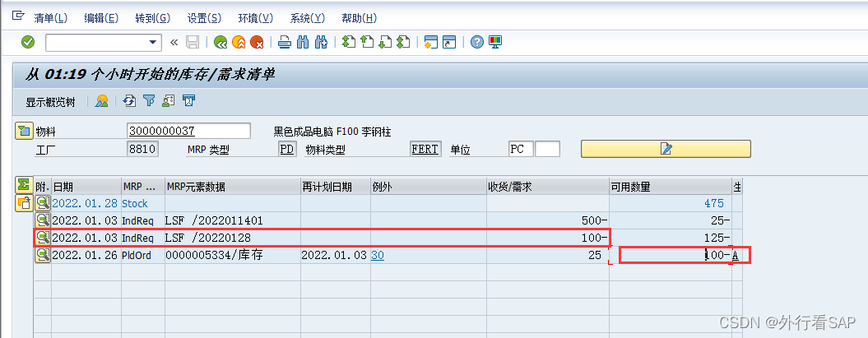Open the 环境(V) menu
The height and width of the screenshot is (338, 868).
256,18
